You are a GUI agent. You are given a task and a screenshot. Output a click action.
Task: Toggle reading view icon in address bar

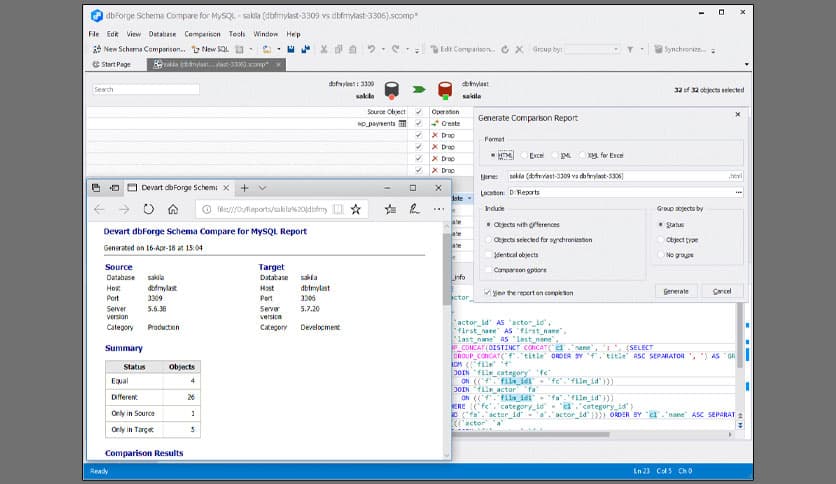point(338,209)
